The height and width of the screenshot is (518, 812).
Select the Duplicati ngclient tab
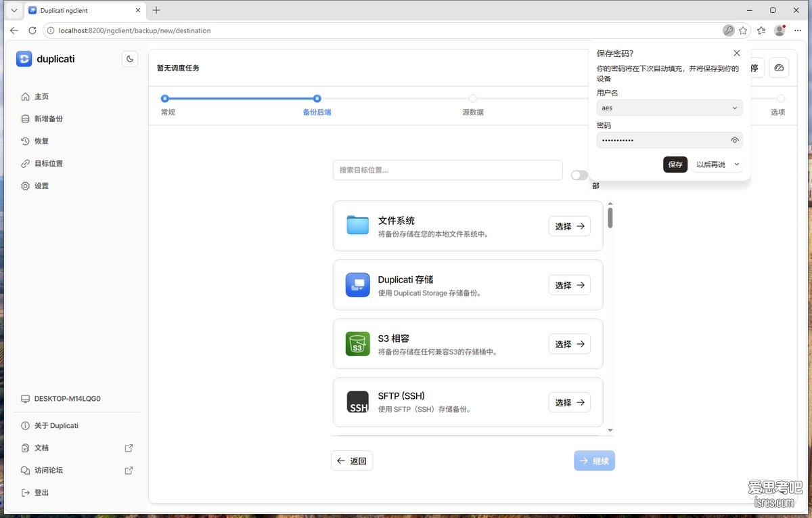pyautogui.click(x=85, y=11)
